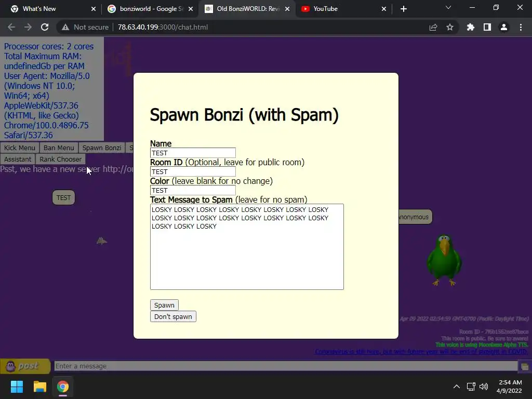This screenshot has height=399, width=532.
Task: Open the Kick Menu
Action: [x=20, y=148]
